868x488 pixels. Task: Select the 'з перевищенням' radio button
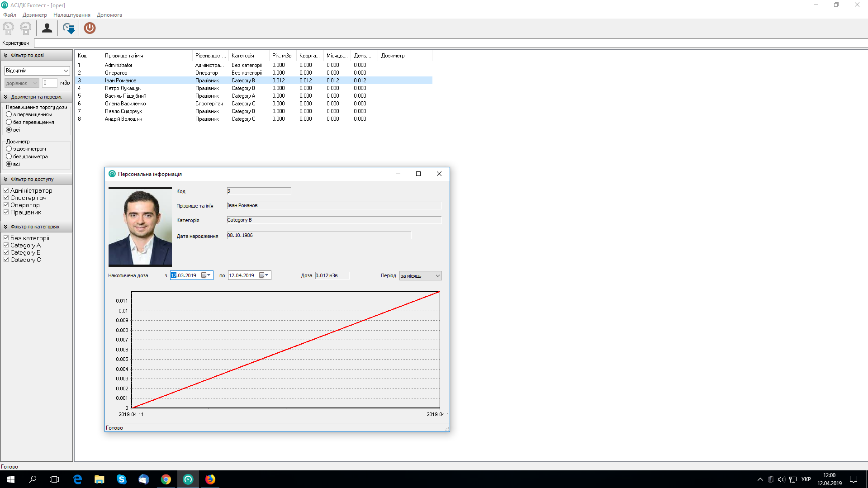[9, 114]
